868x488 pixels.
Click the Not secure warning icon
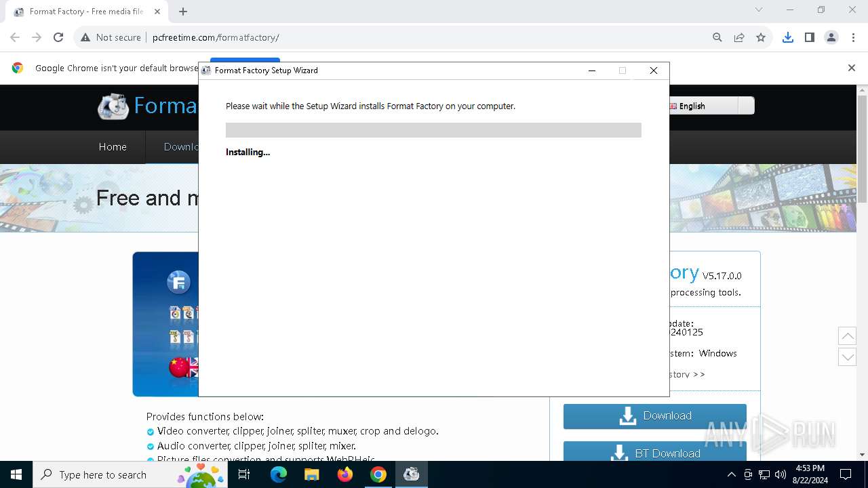point(85,37)
